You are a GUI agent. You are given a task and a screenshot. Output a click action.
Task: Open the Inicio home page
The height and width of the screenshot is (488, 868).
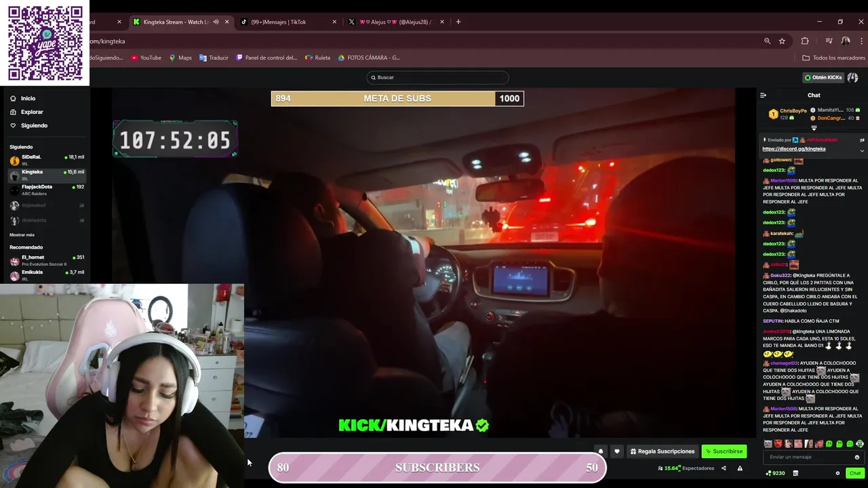(x=22, y=98)
